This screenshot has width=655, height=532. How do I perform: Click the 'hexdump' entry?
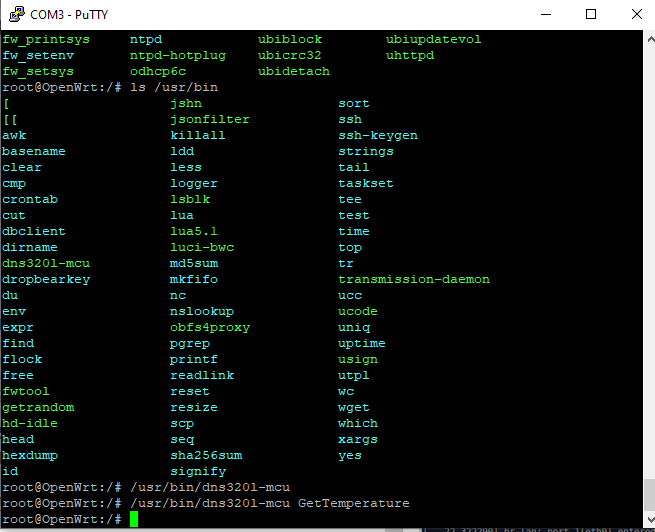pos(30,456)
